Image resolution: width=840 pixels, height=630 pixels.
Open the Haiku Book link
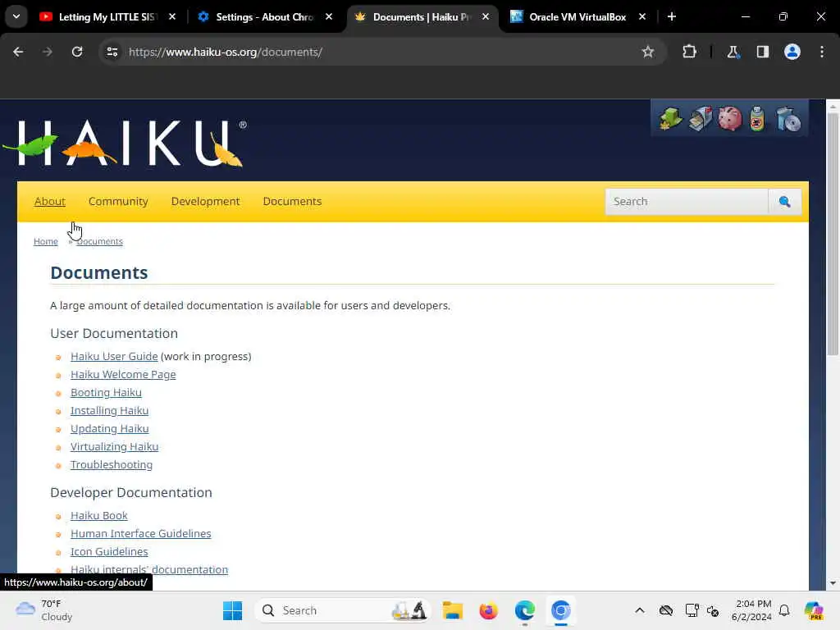[99, 516]
